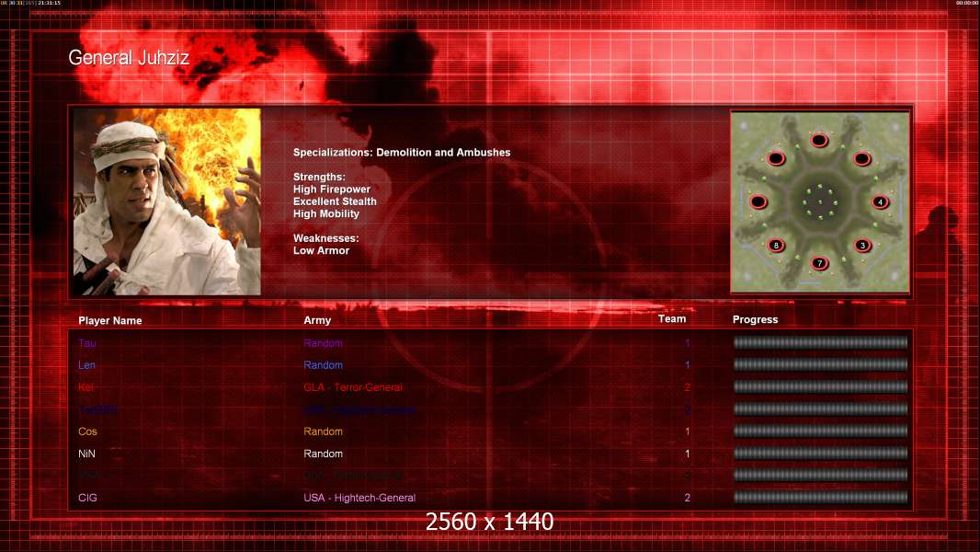This screenshot has width=980, height=552.
Task: Click CIG's 'USA - Hightech-General' army
Action: point(359,499)
